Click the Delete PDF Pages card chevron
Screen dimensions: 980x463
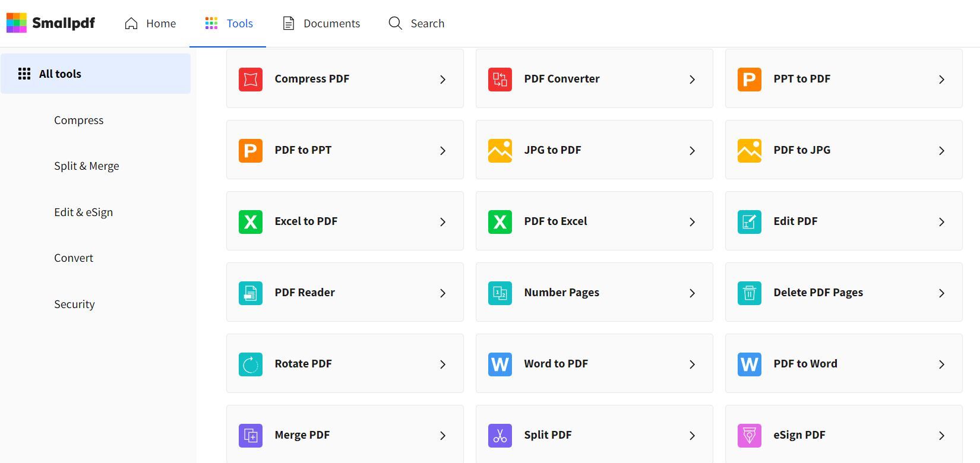pos(941,293)
